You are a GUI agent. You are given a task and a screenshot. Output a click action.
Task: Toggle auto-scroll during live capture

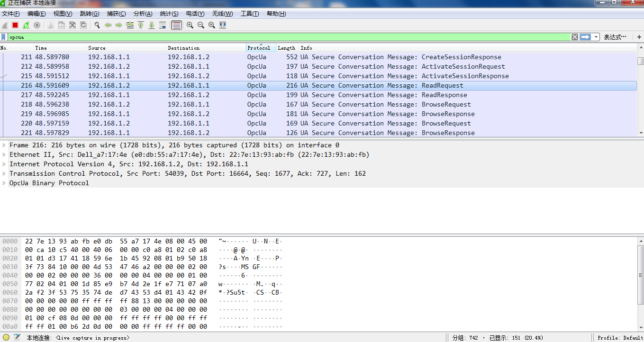pyautogui.click(x=163, y=25)
